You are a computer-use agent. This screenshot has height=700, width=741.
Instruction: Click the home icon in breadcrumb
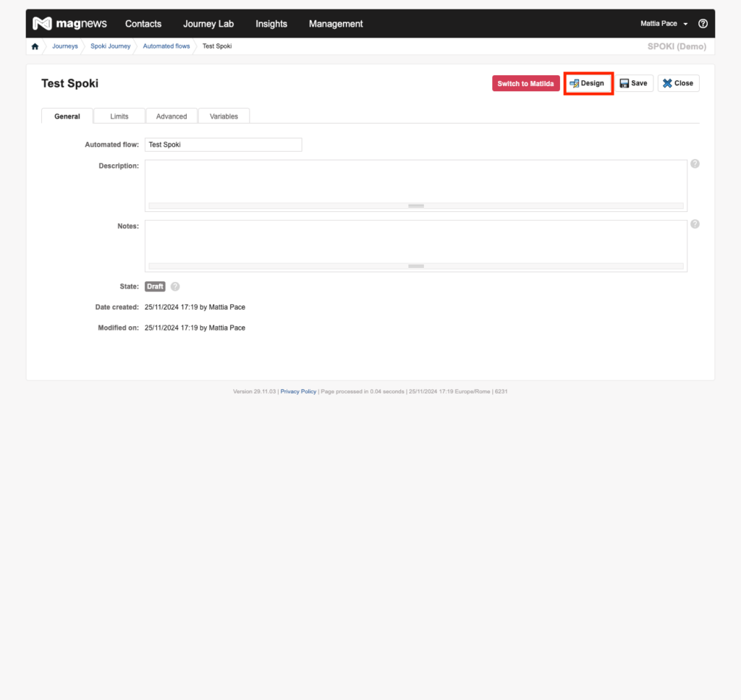pyautogui.click(x=35, y=46)
